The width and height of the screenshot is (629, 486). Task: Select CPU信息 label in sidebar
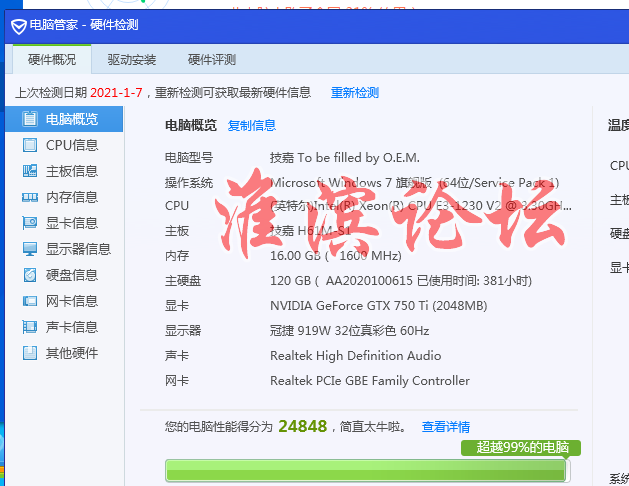coord(72,145)
